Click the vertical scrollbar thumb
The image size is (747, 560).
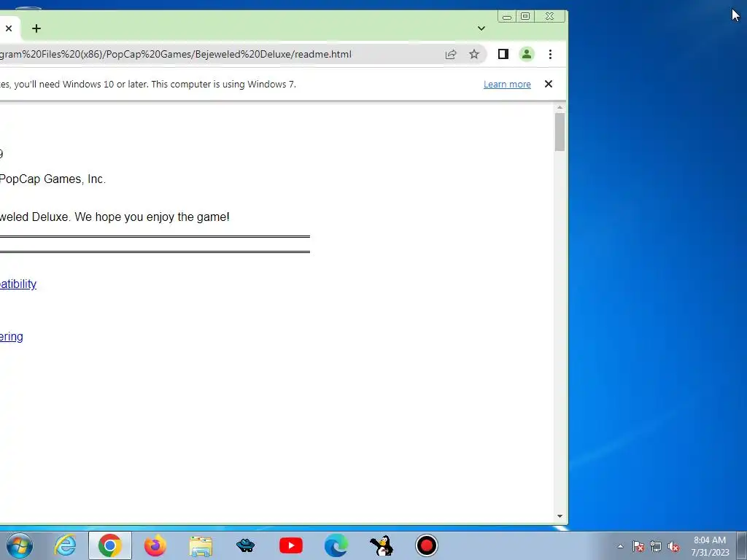click(x=560, y=132)
